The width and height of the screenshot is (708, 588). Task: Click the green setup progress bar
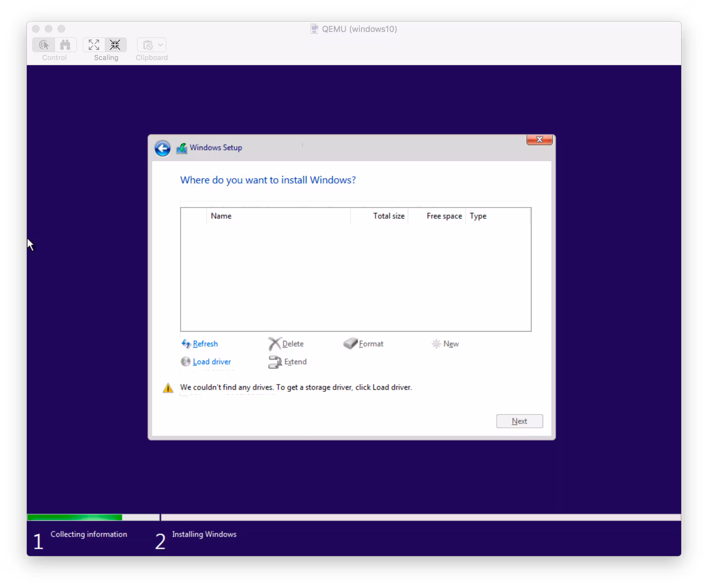[74, 517]
